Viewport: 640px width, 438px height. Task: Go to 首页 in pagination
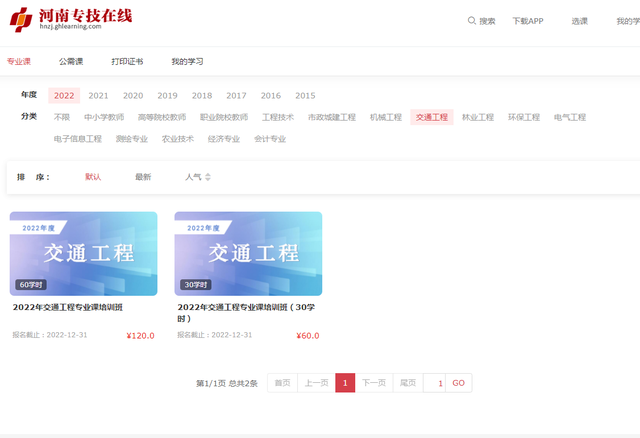click(282, 383)
